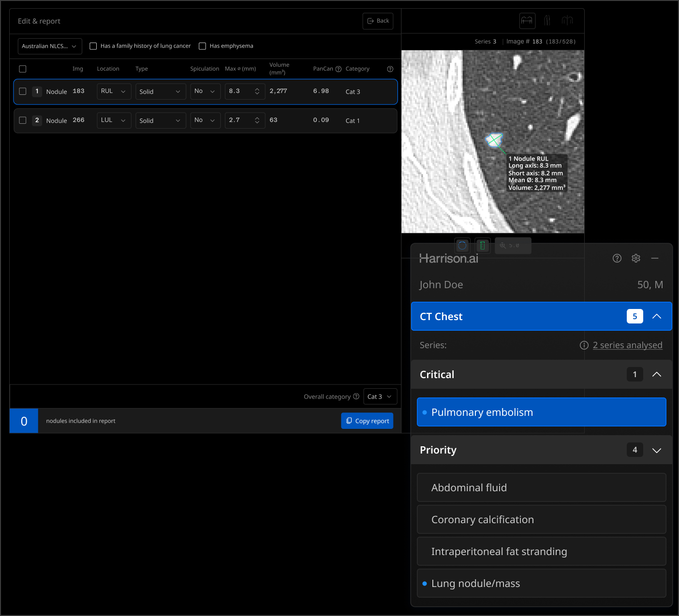The height and width of the screenshot is (616, 679).
Task: Select the Lung nodule/mass finding
Action: coord(541,583)
